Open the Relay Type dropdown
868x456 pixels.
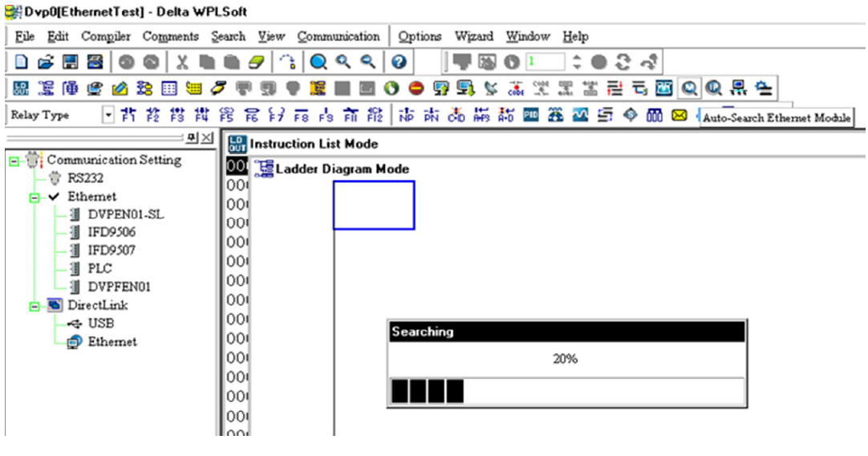click(x=110, y=115)
